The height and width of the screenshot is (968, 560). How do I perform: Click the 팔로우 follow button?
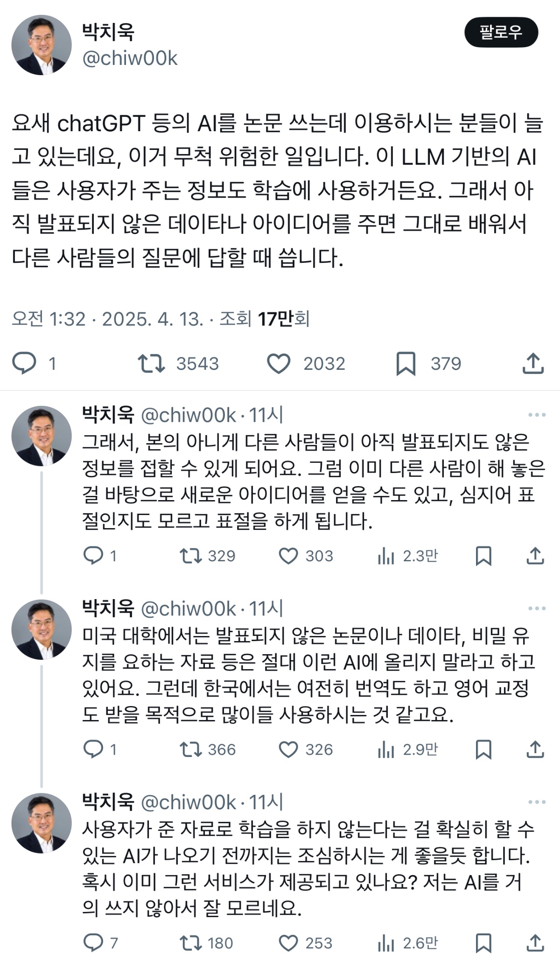click(501, 32)
